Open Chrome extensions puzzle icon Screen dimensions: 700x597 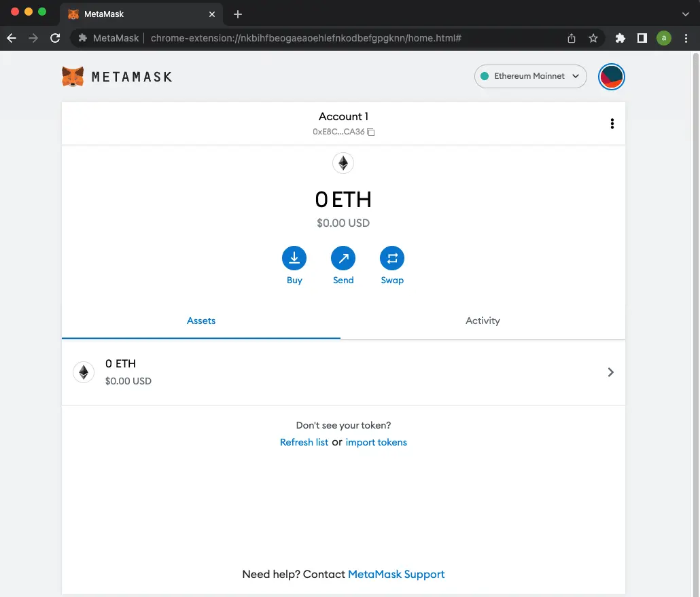pyautogui.click(x=620, y=38)
